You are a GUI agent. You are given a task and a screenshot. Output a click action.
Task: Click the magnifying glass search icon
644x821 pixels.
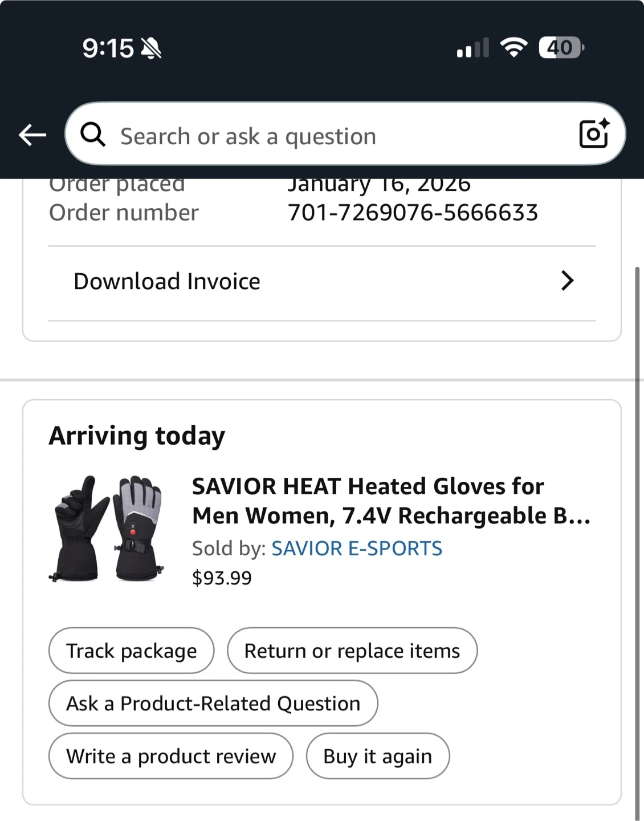(93, 135)
